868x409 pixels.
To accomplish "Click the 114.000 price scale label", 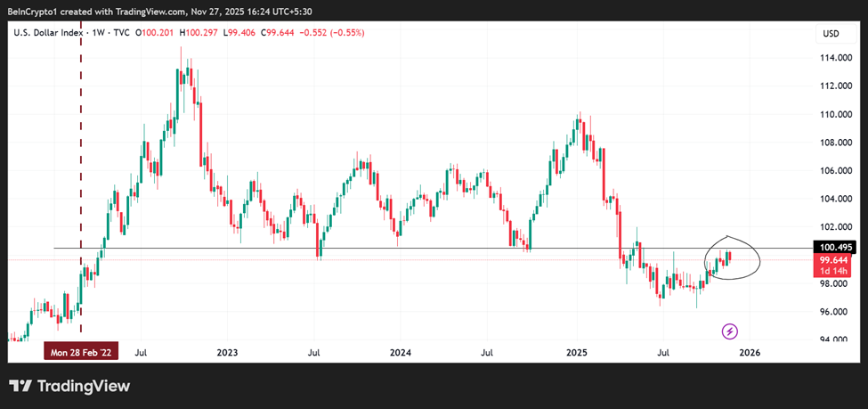I will tap(836, 58).
